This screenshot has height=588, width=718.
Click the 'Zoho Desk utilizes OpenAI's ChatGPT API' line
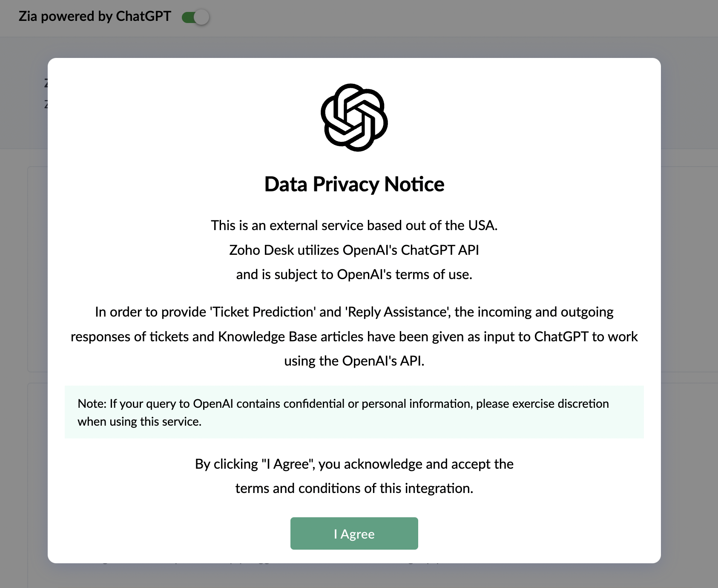pyautogui.click(x=354, y=250)
